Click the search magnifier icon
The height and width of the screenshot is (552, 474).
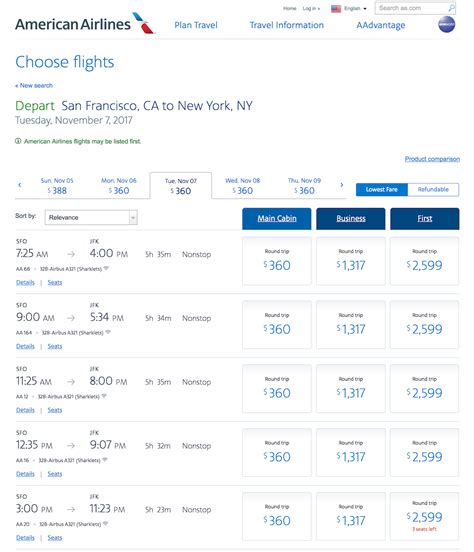(x=451, y=8)
